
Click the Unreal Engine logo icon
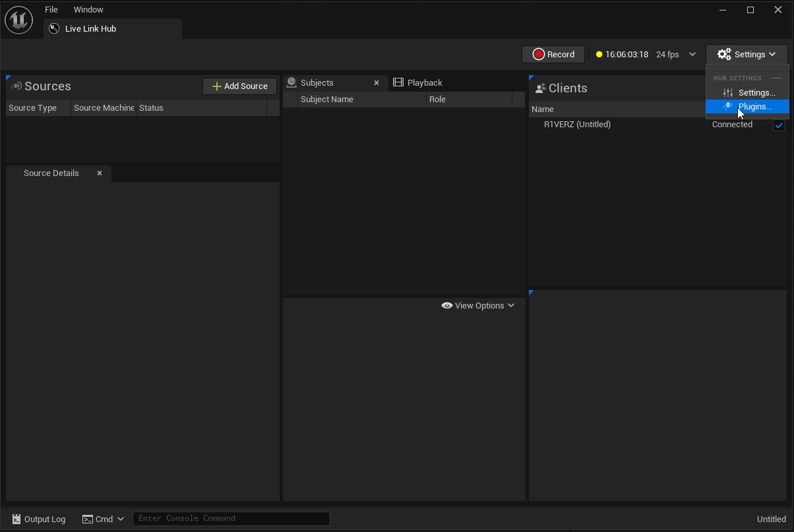[19, 20]
